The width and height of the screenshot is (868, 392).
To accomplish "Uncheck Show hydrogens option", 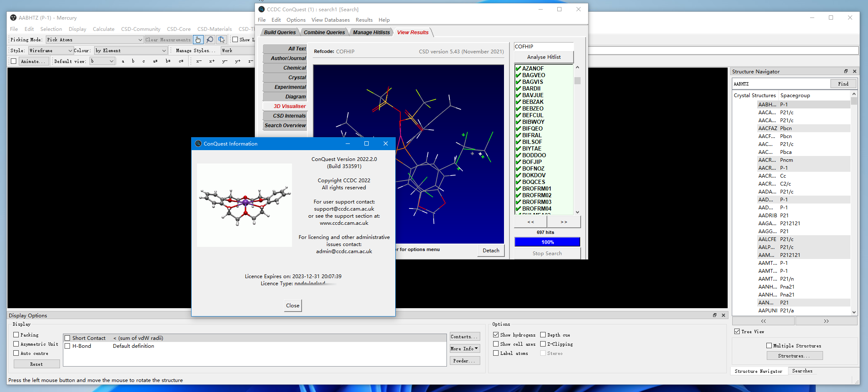I will click(496, 335).
